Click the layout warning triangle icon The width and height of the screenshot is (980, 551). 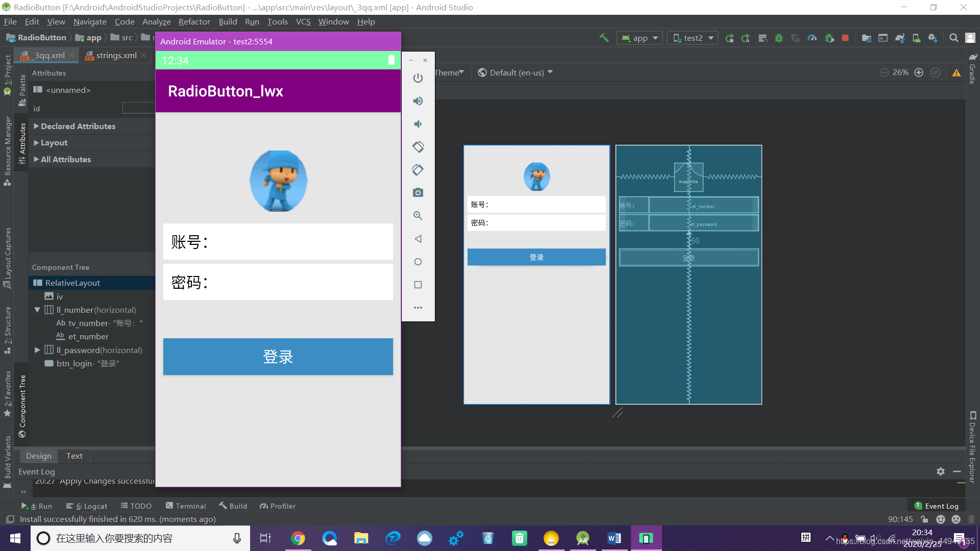(957, 72)
